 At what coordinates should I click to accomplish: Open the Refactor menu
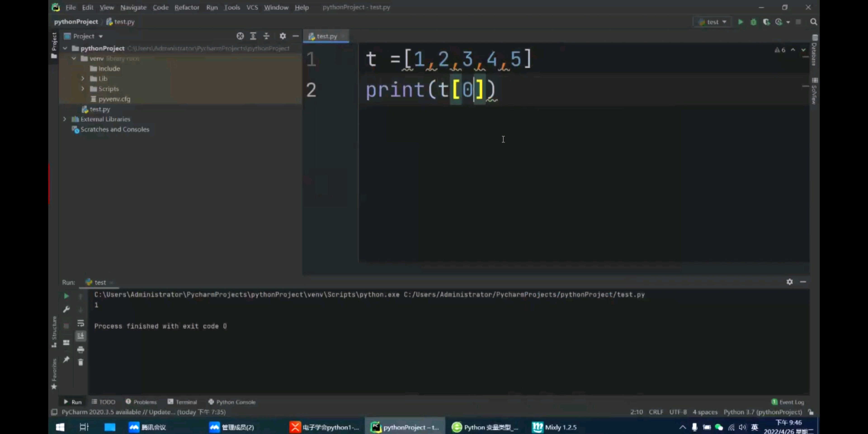(187, 7)
